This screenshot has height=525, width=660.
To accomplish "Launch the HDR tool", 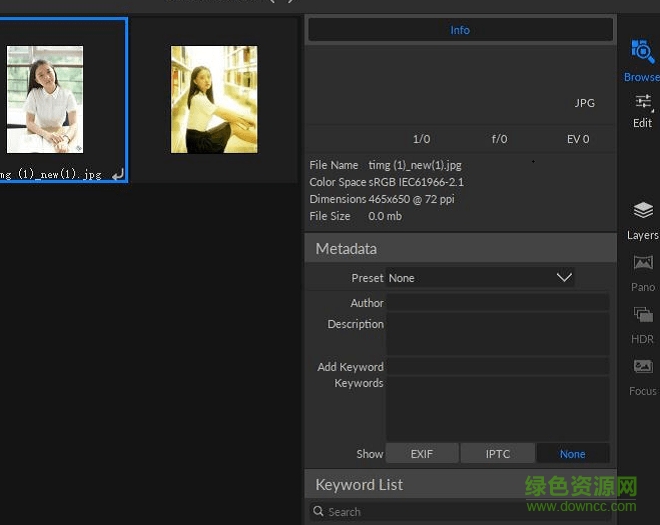I will (x=642, y=323).
